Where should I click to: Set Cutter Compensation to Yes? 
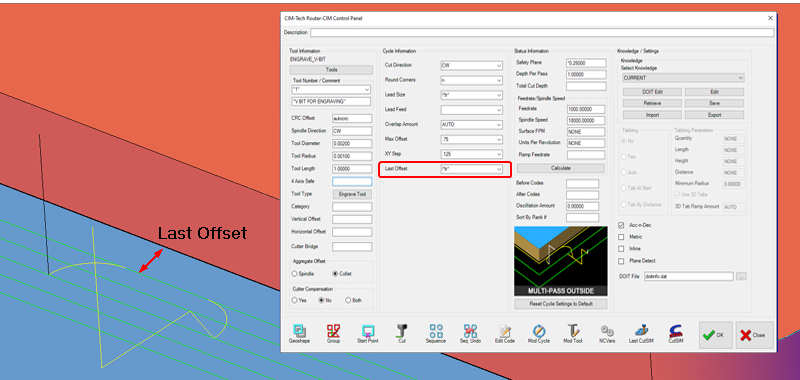[294, 300]
